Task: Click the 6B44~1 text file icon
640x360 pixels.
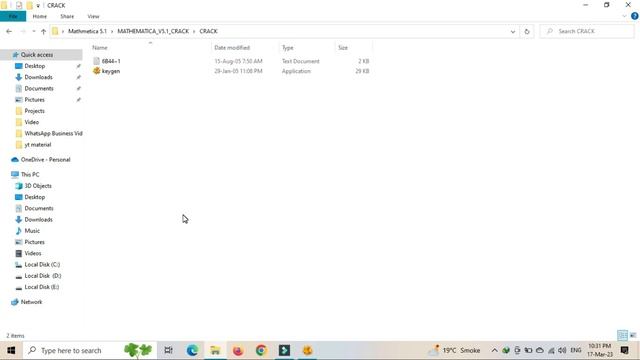Action: [x=96, y=61]
